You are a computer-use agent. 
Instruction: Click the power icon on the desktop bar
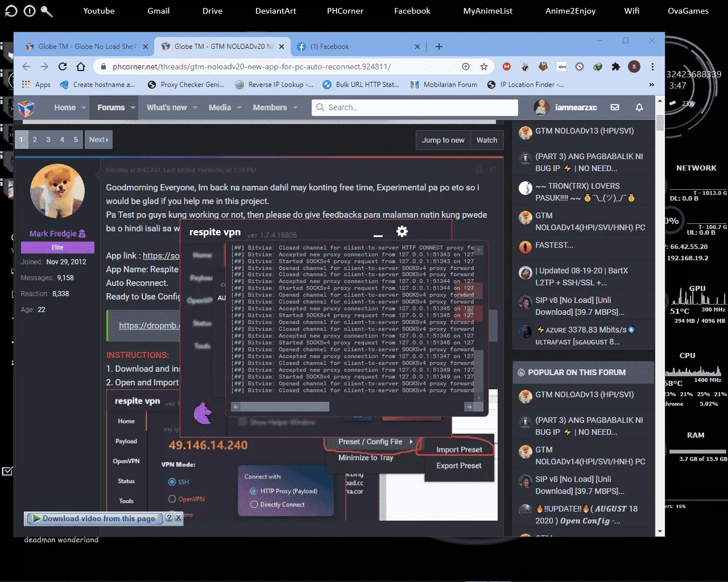[x=30, y=11]
